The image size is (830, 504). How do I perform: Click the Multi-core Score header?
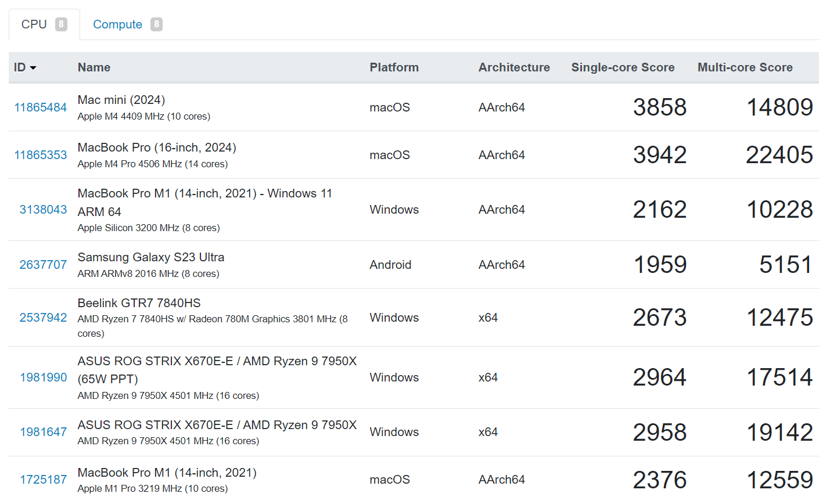point(745,67)
